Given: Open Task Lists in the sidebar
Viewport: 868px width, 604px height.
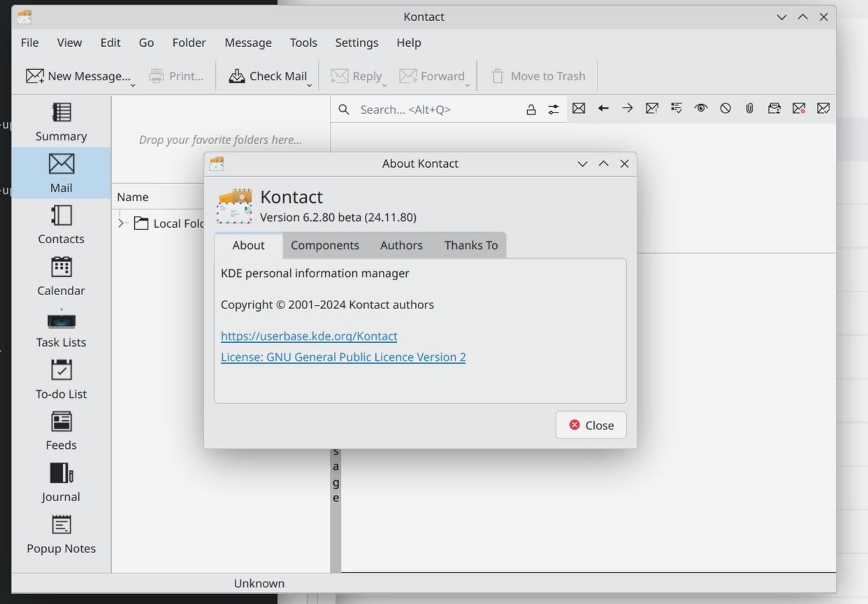Looking at the screenshot, I should point(62,328).
